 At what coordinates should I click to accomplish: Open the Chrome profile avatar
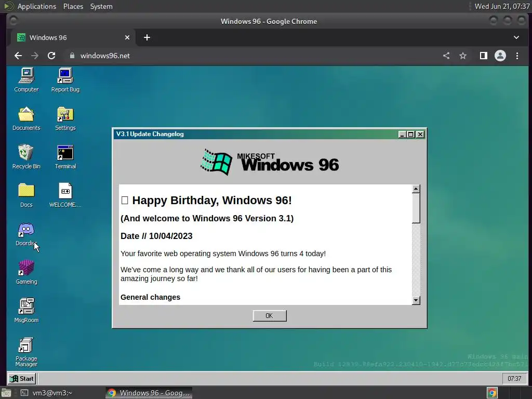[500, 56]
